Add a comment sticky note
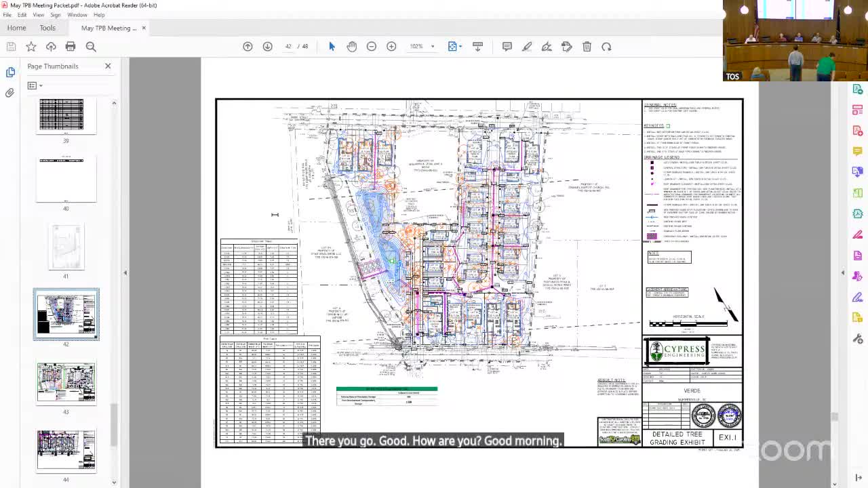This screenshot has height=488, width=868. 507,47
